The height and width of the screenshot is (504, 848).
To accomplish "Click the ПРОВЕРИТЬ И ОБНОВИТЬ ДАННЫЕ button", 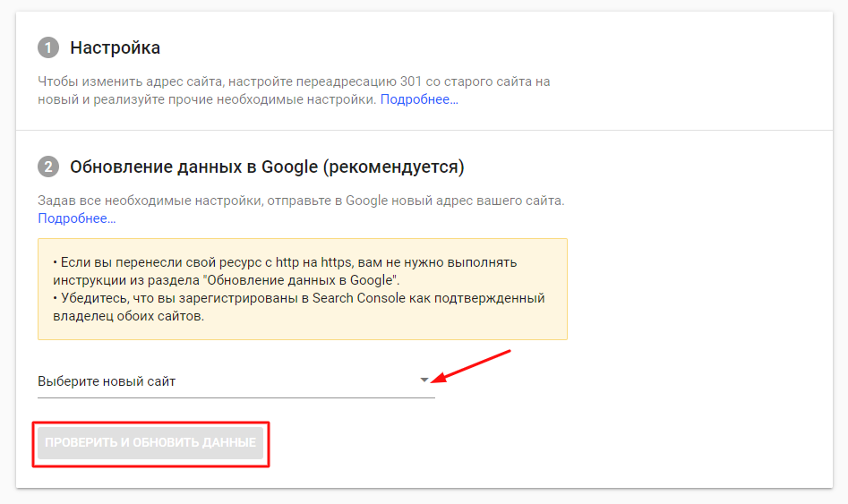I will click(x=150, y=442).
